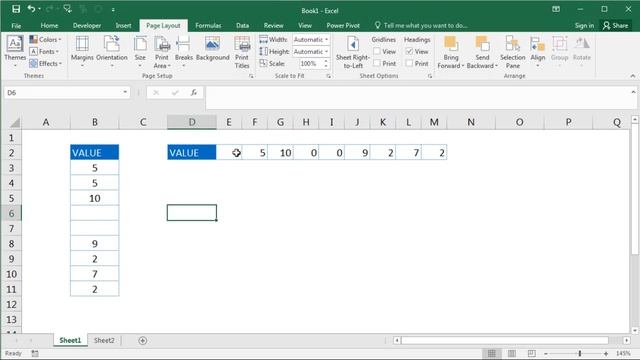Click Bring Forward button
Screen dimensions: 640x360
[x=451, y=52]
